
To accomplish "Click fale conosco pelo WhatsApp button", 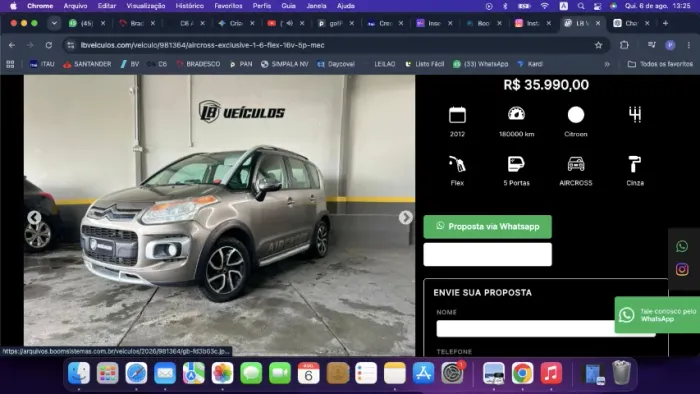I will click(x=657, y=315).
